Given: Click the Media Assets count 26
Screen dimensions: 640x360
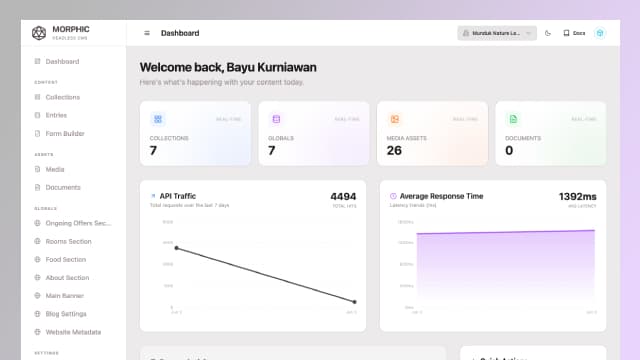Looking at the screenshot, I should 394,151.
